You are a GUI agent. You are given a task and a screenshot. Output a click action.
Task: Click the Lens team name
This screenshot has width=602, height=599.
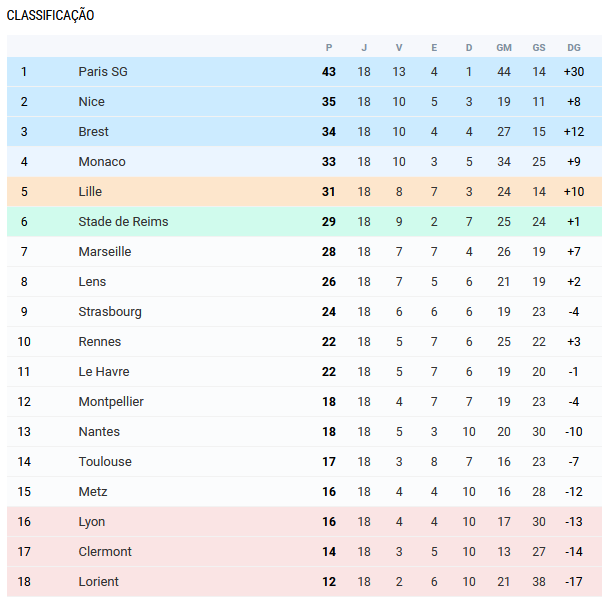click(92, 282)
